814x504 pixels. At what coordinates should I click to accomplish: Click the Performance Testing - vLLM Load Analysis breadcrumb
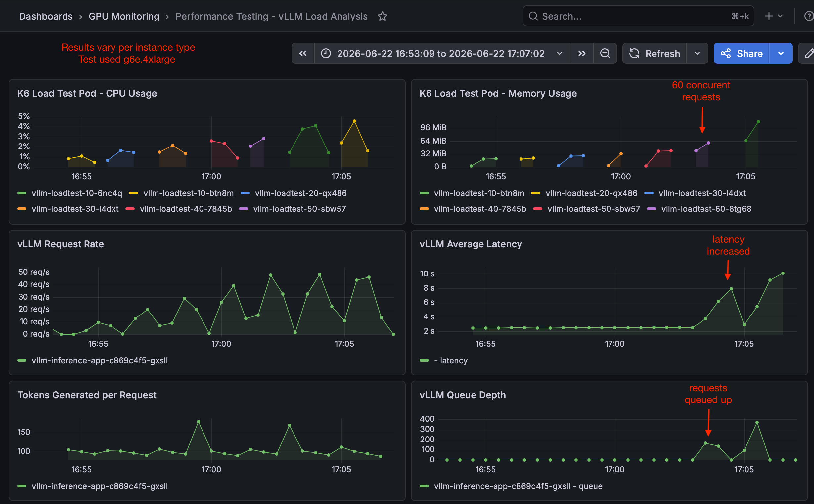(271, 16)
